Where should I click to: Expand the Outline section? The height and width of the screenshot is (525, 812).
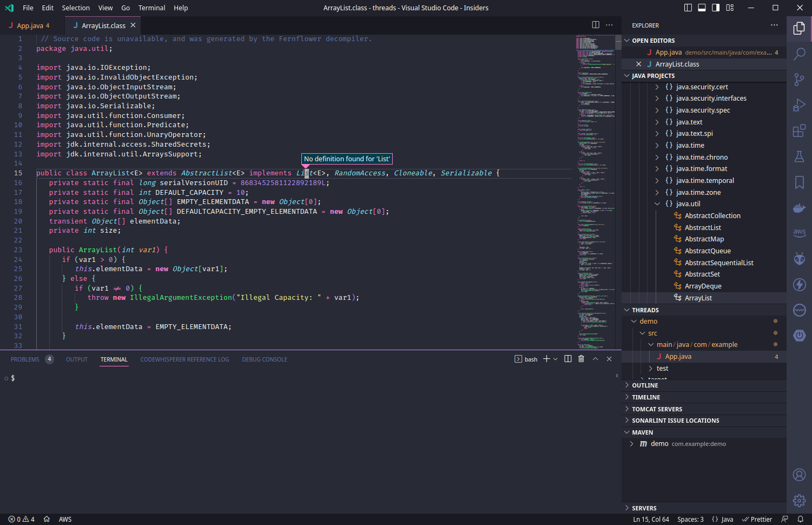coord(704,385)
